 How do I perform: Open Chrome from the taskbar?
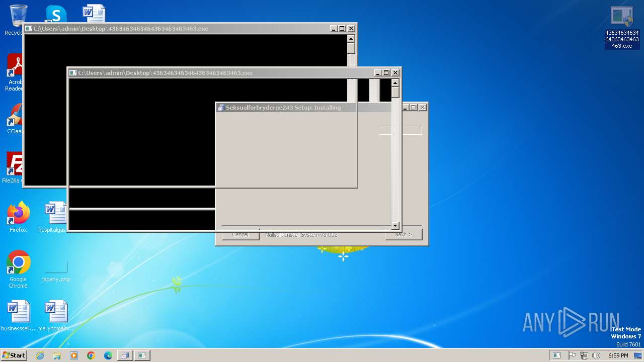click(91, 355)
